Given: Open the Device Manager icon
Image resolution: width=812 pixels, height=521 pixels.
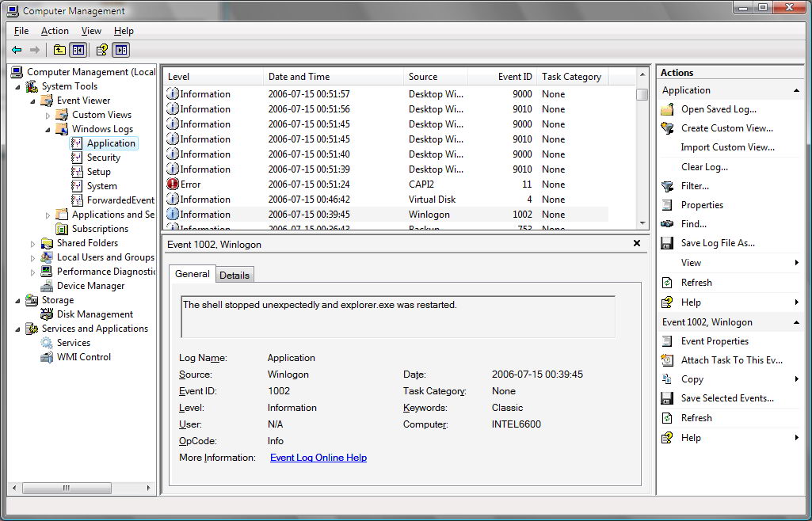Looking at the screenshot, I should pyautogui.click(x=47, y=286).
